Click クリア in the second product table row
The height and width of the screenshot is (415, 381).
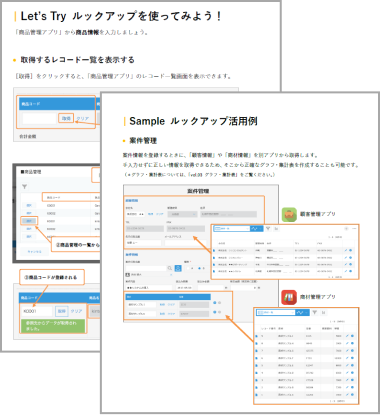(x=171, y=314)
